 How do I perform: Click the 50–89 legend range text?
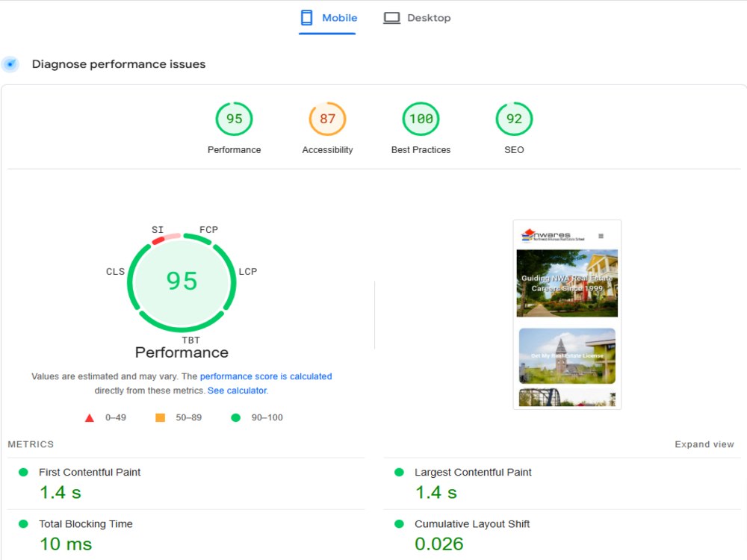189,417
